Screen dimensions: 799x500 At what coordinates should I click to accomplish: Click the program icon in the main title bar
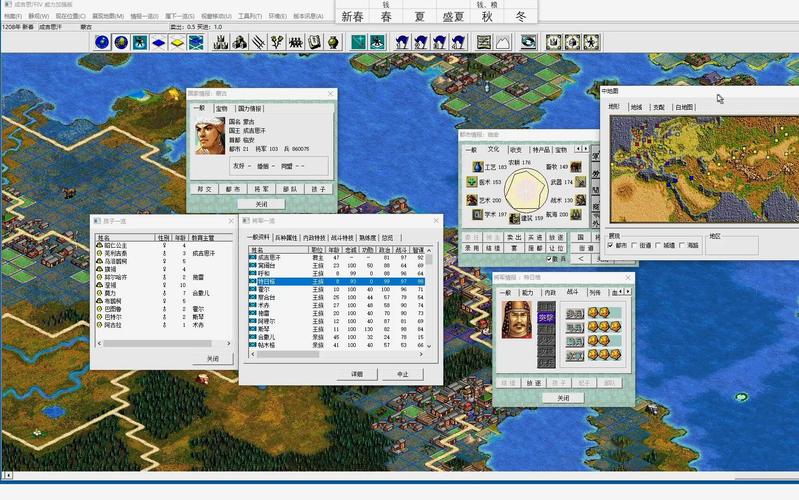pyautogui.click(x=7, y=4)
